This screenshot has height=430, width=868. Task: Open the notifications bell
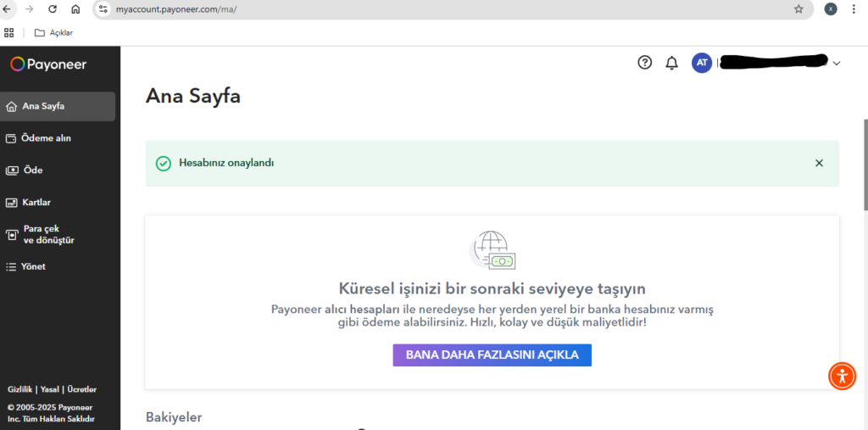(671, 63)
